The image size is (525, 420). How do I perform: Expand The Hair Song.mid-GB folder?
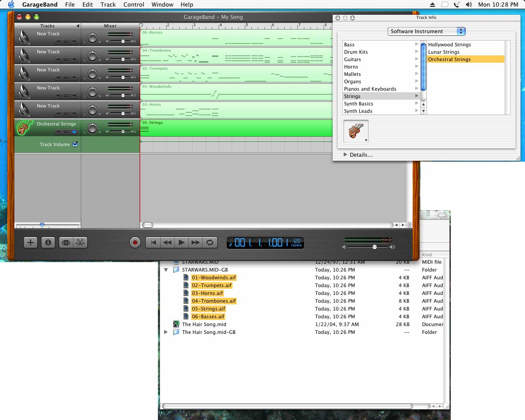[x=166, y=332]
